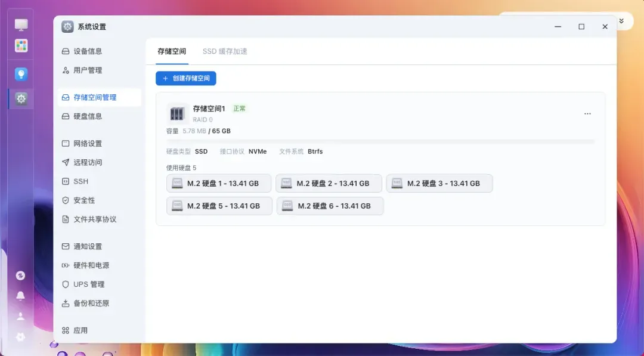Click the storage capacity usage bar
Viewport: 644px width, 356px height.
380,141
